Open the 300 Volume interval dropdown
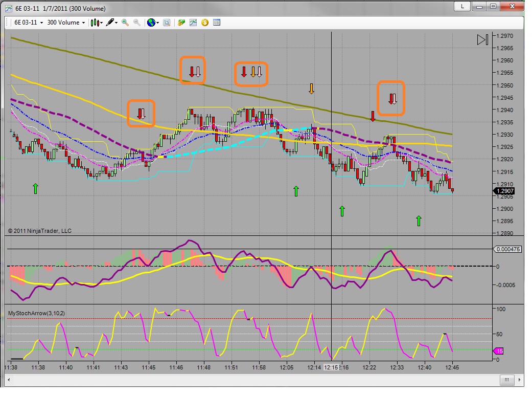 click(x=66, y=23)
